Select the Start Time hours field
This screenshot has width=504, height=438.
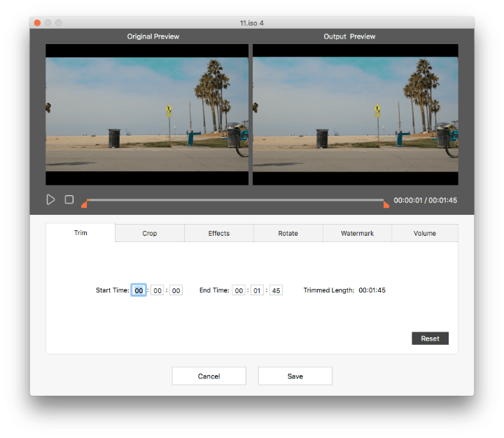click(x=139, y=290)
